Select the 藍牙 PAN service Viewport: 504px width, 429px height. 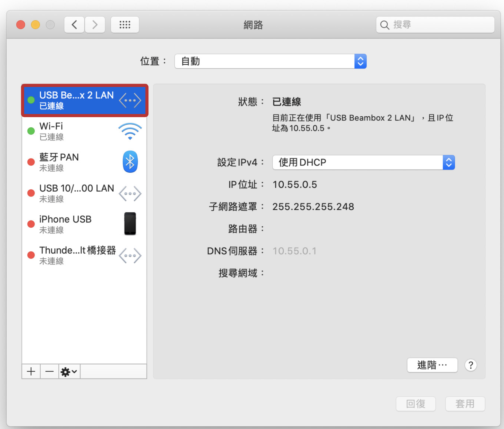click(85, 162)
